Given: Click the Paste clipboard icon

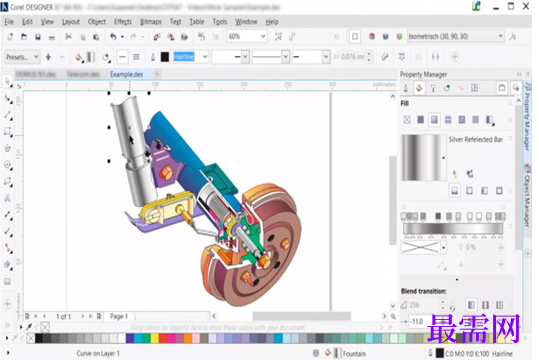Looking at the screenshot, I should coord(96,36).
